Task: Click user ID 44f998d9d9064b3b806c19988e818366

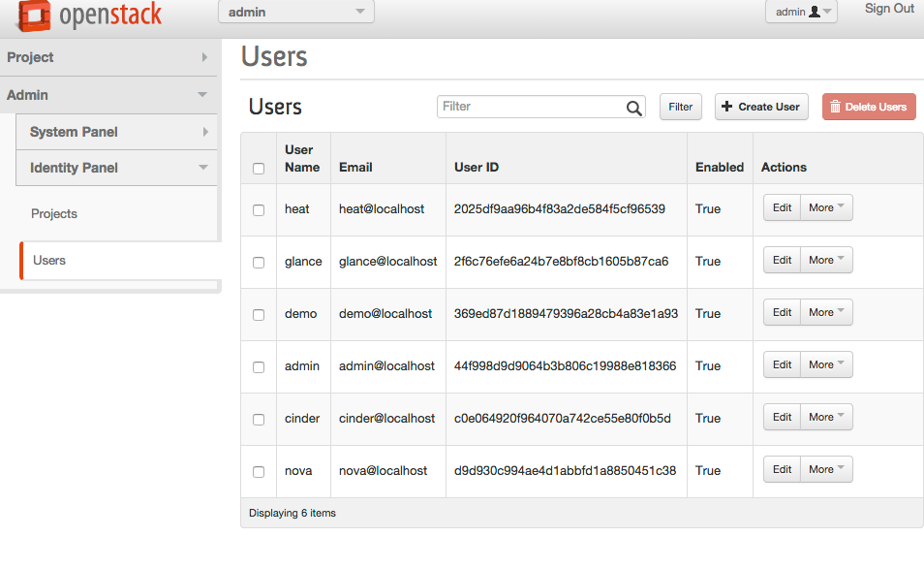Action: (565, 365)
